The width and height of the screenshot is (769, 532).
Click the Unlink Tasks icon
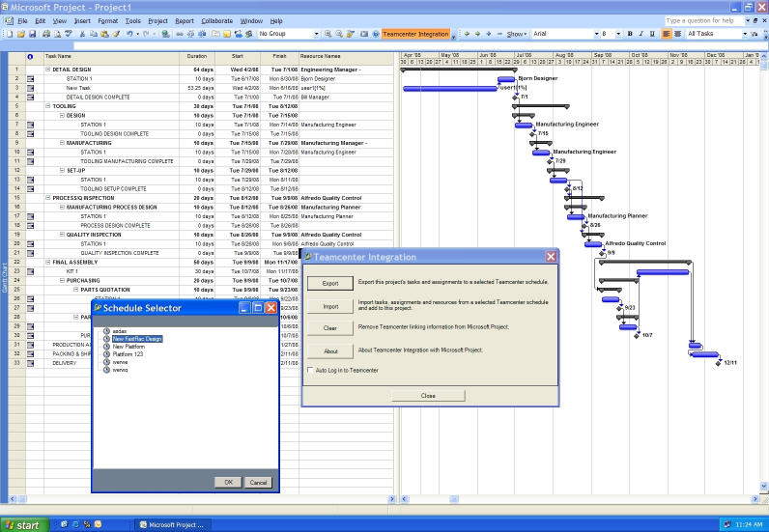coord(190,34)
